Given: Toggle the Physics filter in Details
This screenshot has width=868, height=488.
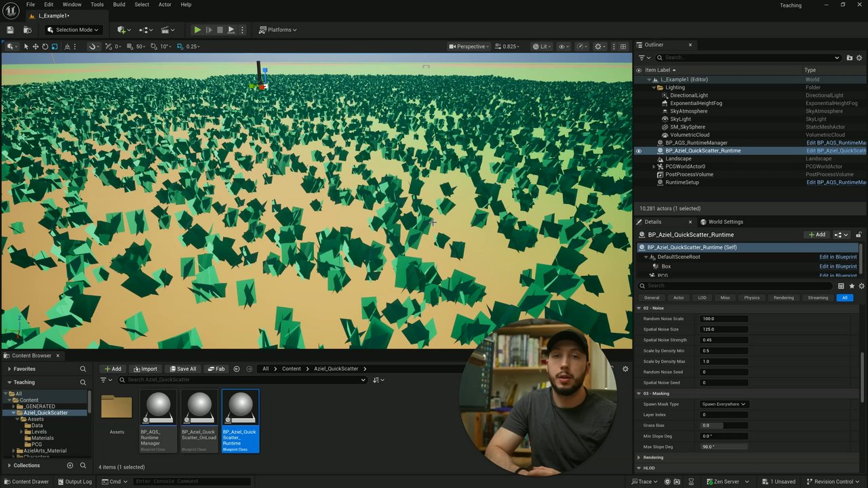Looking at the screenshot, I should click(x=751, y=298).
